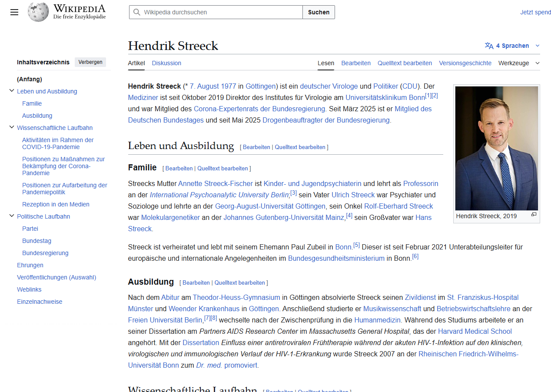Switch to the Artikel tab
551x392 pixels.
point(136,63)
